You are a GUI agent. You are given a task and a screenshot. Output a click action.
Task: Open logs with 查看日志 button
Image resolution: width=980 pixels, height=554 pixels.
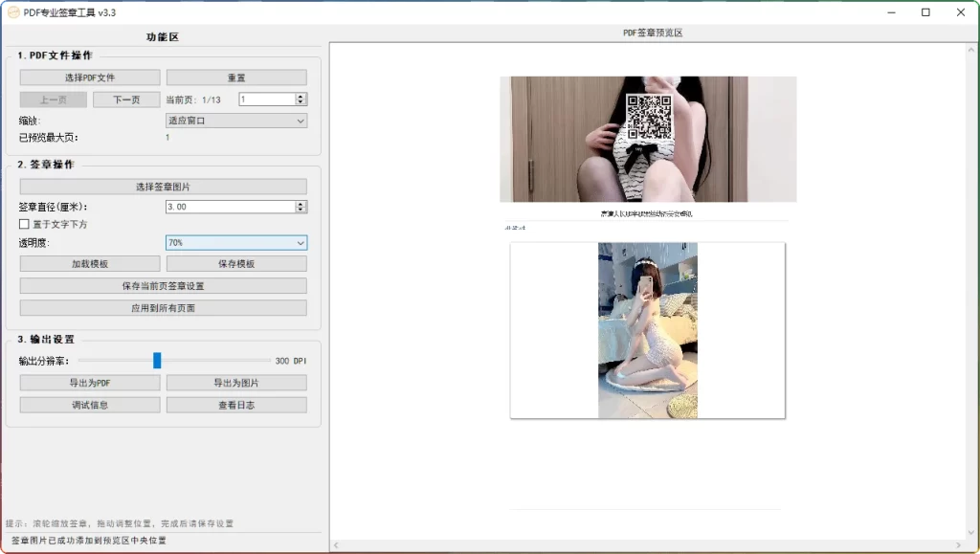(x=236, y=405)
